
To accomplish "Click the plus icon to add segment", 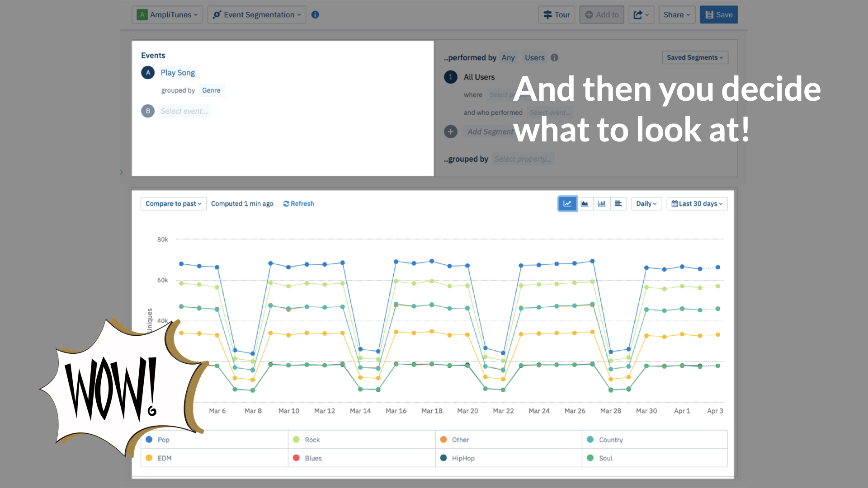I will click(x=451, y=131).
